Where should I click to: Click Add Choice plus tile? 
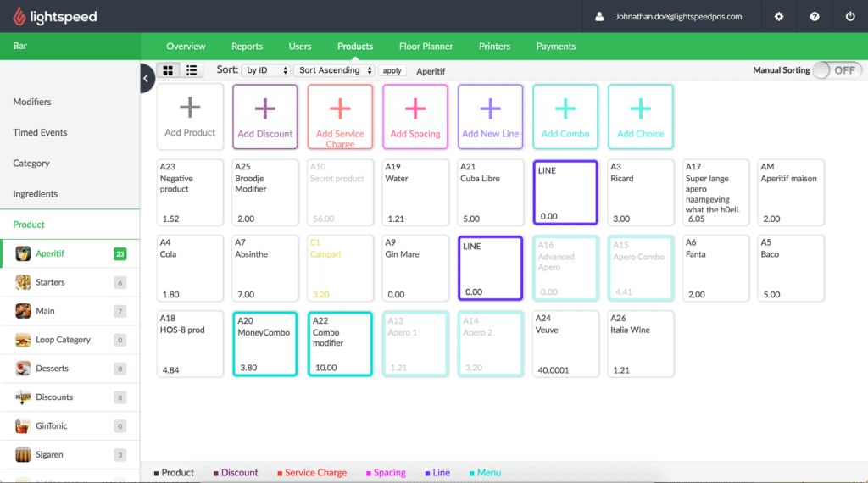(641, 117)
